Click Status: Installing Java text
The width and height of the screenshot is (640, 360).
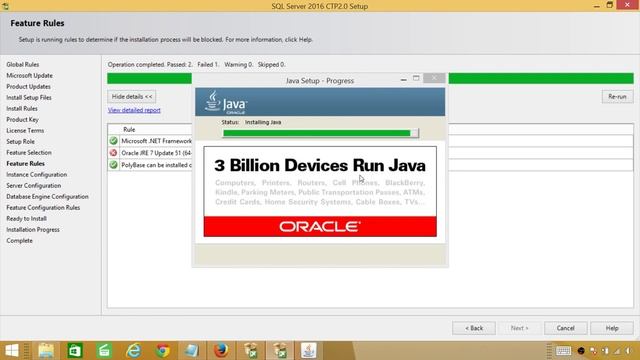251,122
